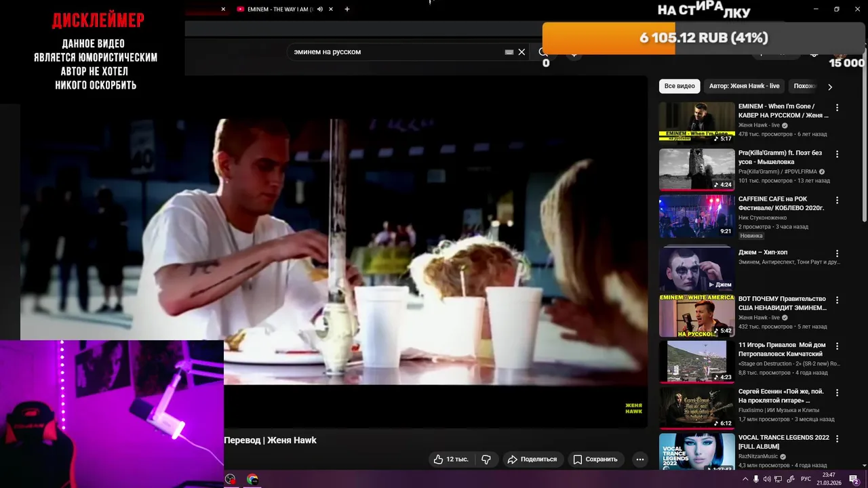
Task: Open EMINEM - When I'm Gone thumbnail
Action: click(x=696, y=123)
